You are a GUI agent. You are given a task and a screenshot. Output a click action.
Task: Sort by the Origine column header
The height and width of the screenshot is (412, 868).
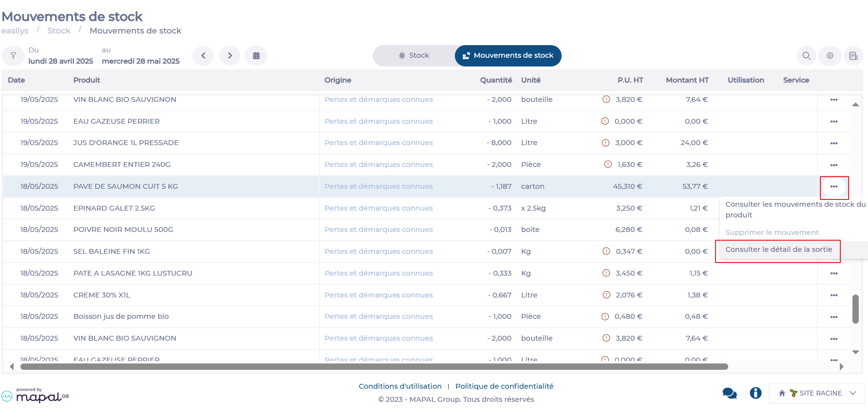click(x=338, y=80)
